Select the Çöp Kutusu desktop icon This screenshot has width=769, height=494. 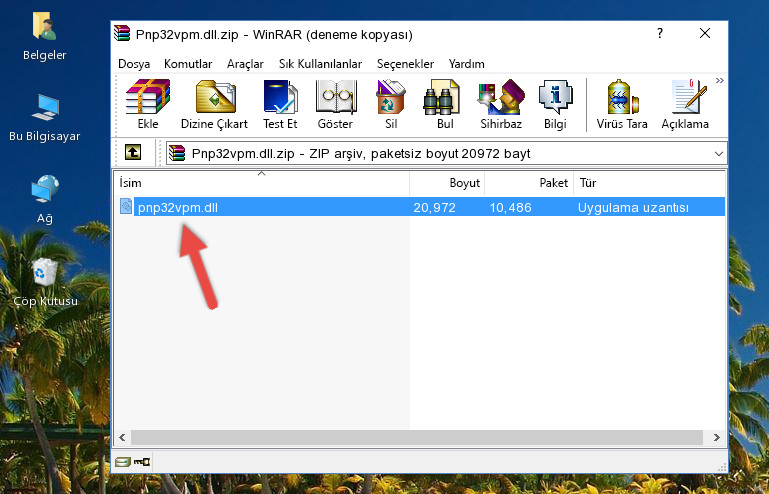45,282
